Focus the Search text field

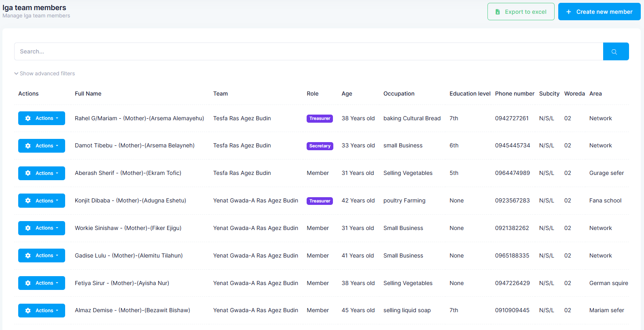point(308,51)
